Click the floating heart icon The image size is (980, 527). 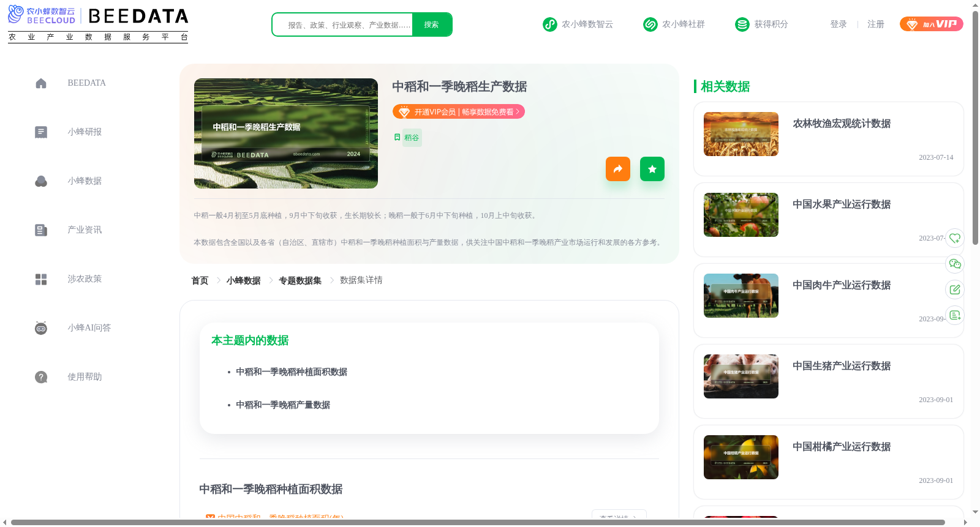(955, 238)
